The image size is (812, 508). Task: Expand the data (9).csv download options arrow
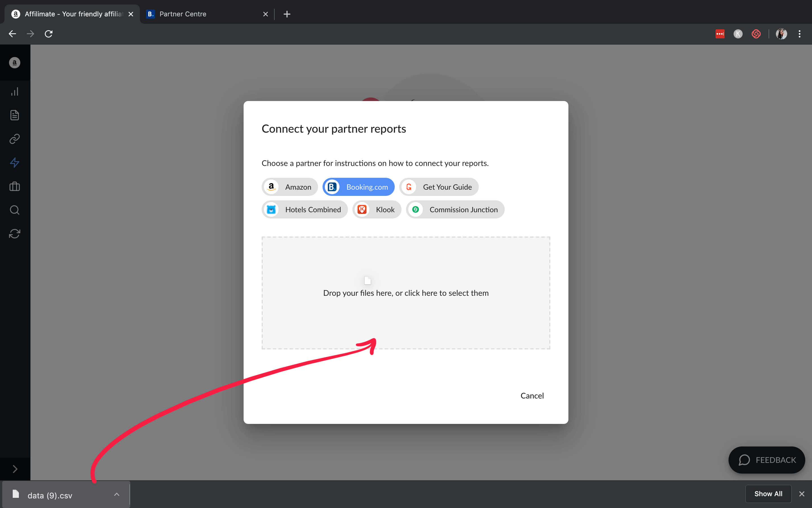pyautogui.click(x=116, y=494)
